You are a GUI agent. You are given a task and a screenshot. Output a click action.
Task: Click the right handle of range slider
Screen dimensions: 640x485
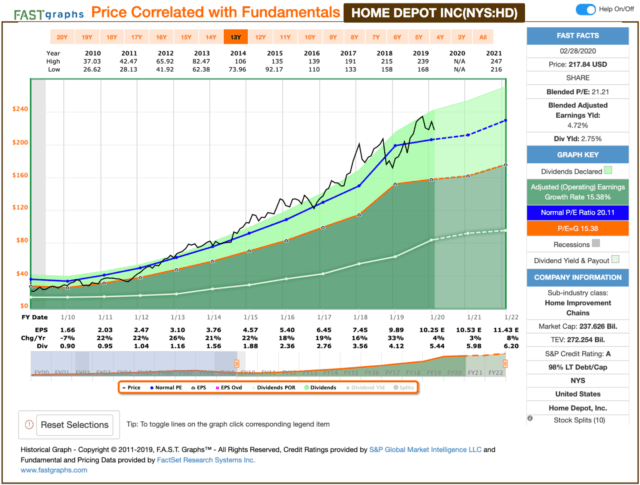pos(505,363)
